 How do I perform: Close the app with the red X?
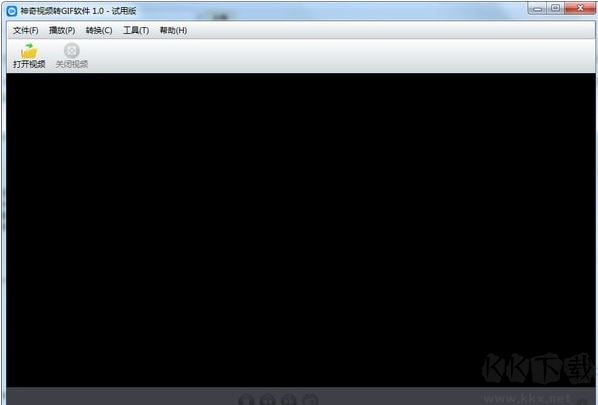[580, 8]
